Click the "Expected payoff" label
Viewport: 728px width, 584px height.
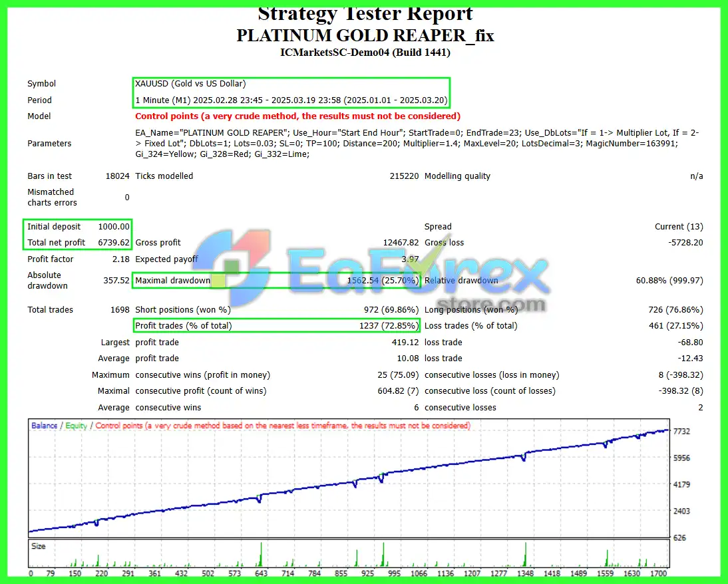[166, 259]
